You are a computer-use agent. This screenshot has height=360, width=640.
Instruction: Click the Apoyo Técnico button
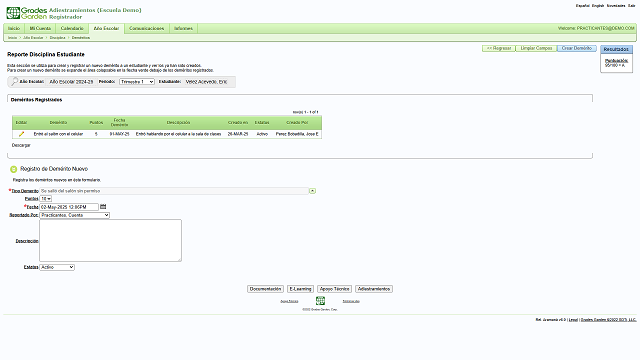(334, 289)
